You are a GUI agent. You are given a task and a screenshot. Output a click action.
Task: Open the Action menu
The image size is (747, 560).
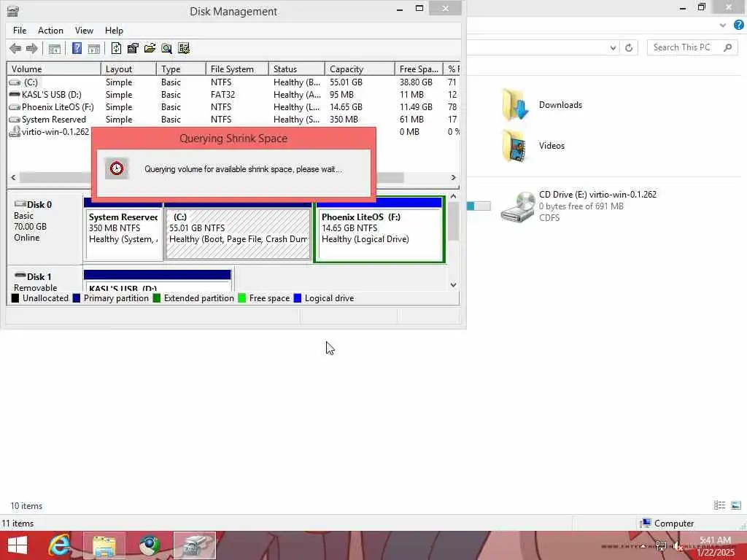click(x=50, y=31)
